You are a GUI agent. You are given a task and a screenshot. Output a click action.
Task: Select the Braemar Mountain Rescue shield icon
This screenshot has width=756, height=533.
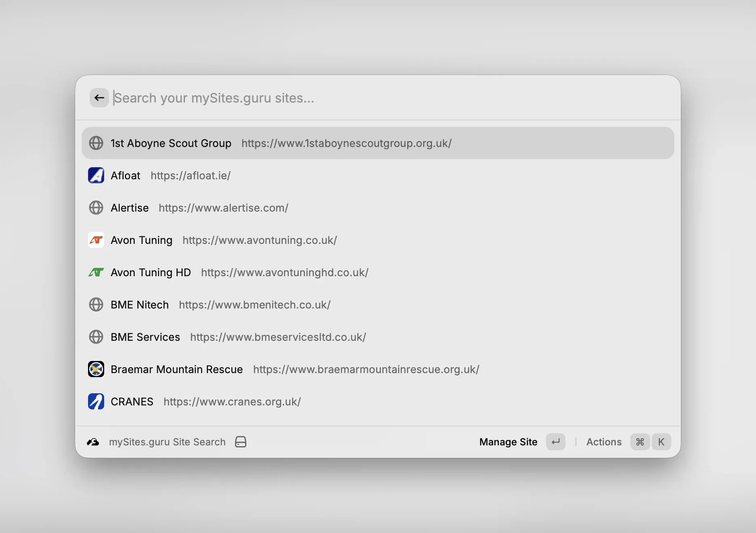click(96, 369)
